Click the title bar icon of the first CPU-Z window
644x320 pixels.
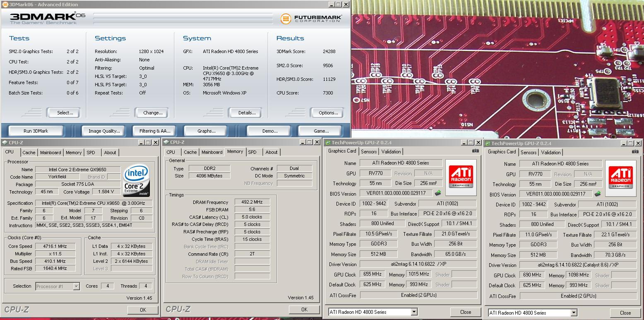click(5, 142)
